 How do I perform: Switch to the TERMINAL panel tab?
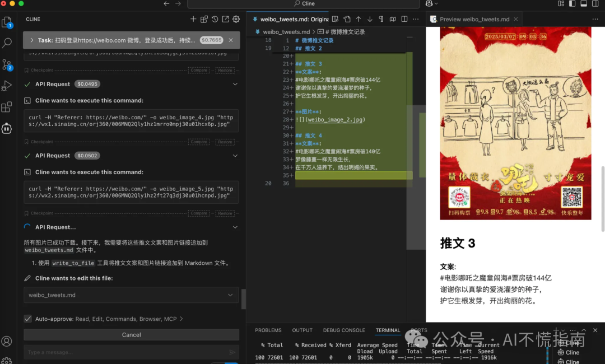(x=388, y=330)
